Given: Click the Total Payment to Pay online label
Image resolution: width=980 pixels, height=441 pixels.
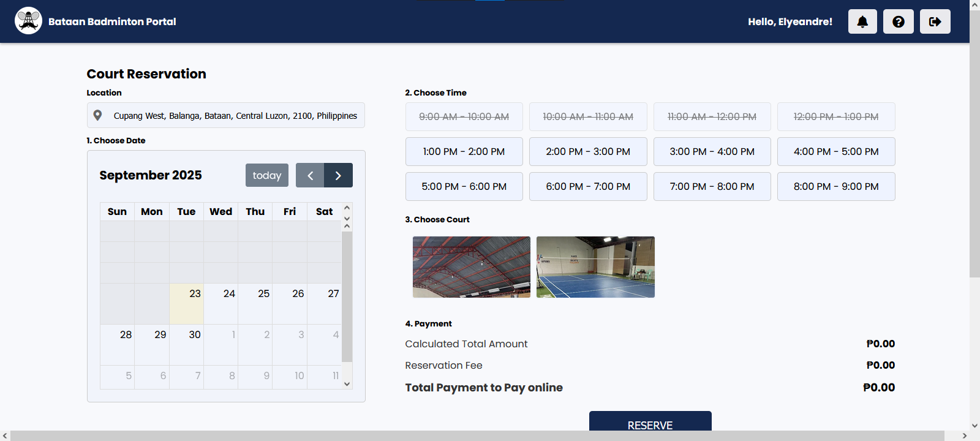Looking at the screenshot, I should [x=484, y=387].
